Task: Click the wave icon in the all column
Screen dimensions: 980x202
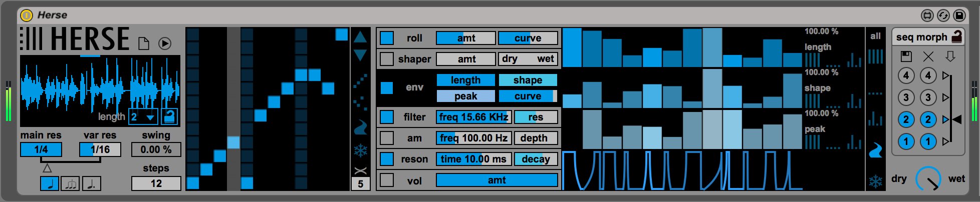Action: (875, 150)
